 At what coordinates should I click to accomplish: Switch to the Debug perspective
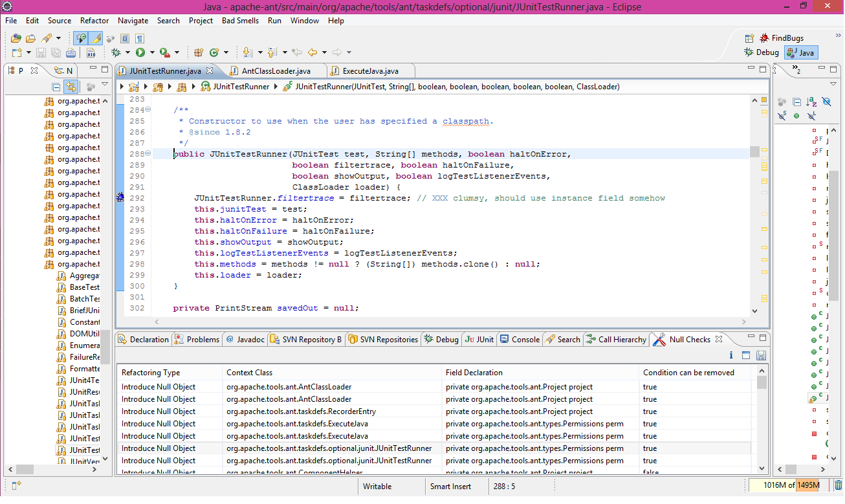[761, 52]
